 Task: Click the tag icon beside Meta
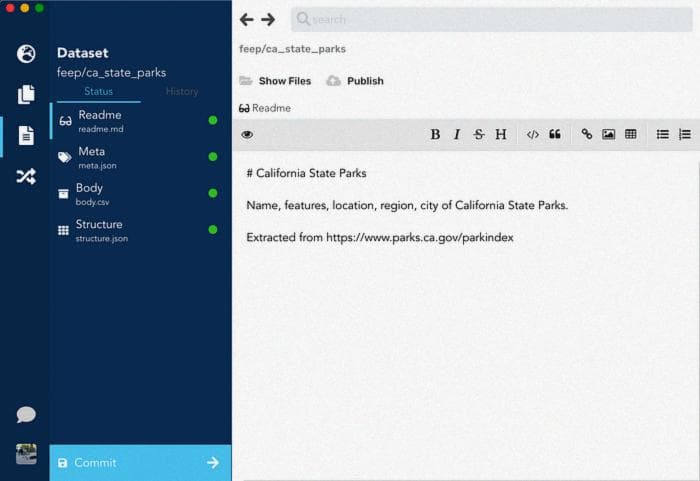click(x=64, y=157)
